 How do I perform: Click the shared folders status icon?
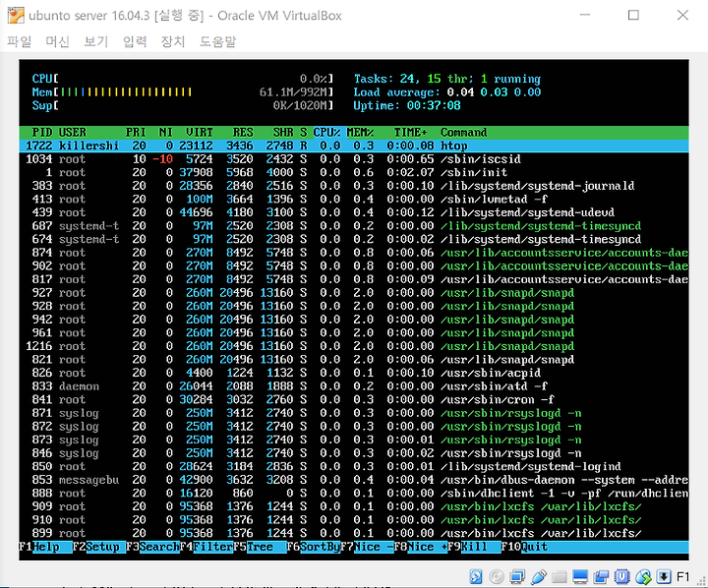click(559, 577)
